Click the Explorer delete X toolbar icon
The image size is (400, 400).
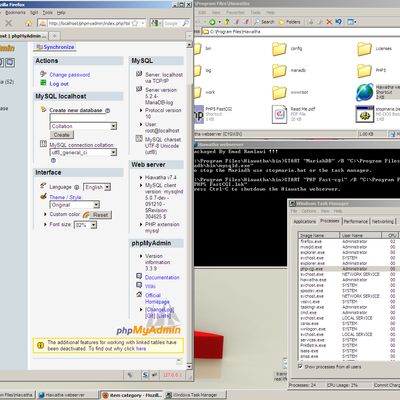click(329, 22)
